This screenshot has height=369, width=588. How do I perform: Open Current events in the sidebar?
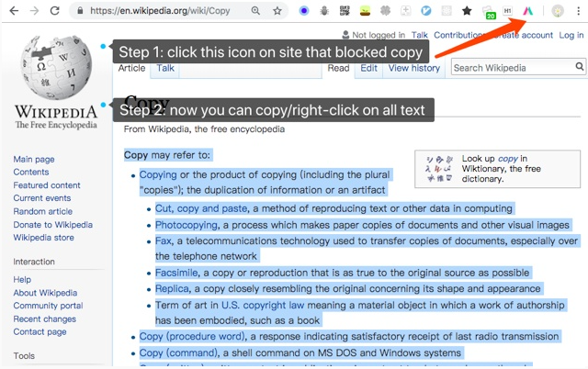42,197
